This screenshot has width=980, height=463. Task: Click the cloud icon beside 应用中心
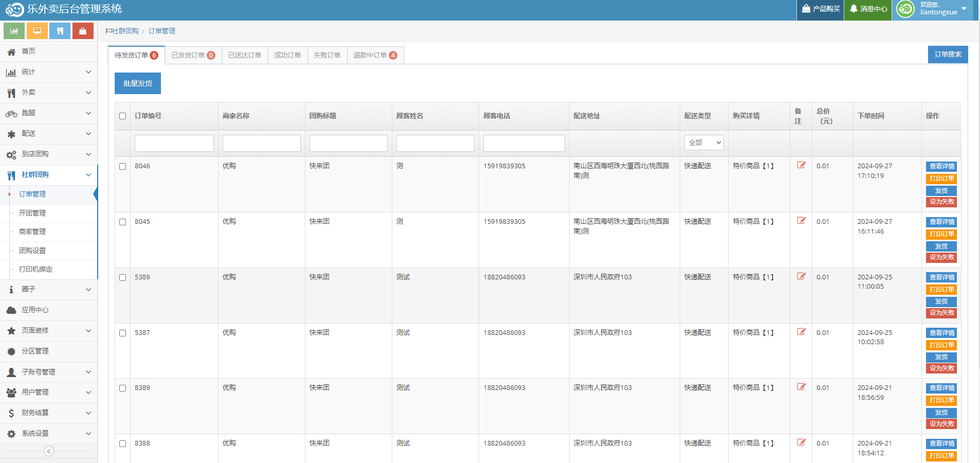[11, 310]
